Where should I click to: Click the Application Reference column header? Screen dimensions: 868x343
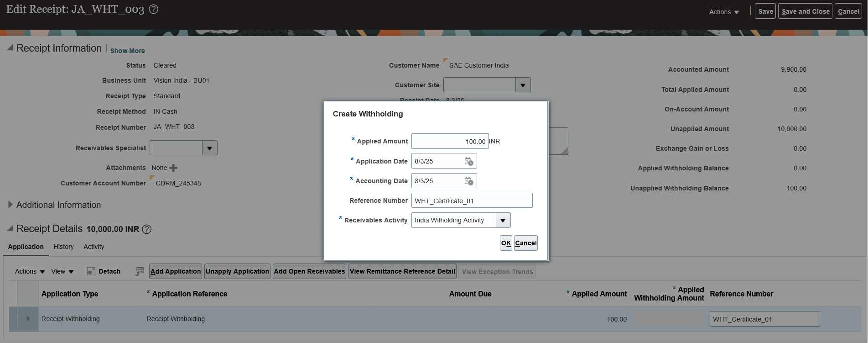coord(189,294)
